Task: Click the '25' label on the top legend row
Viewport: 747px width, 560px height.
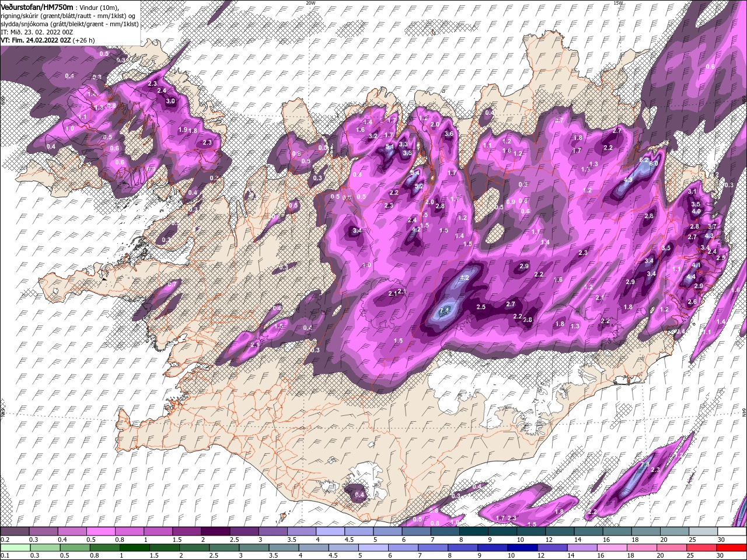Action: pyautogui.click(x=693, y=540)
